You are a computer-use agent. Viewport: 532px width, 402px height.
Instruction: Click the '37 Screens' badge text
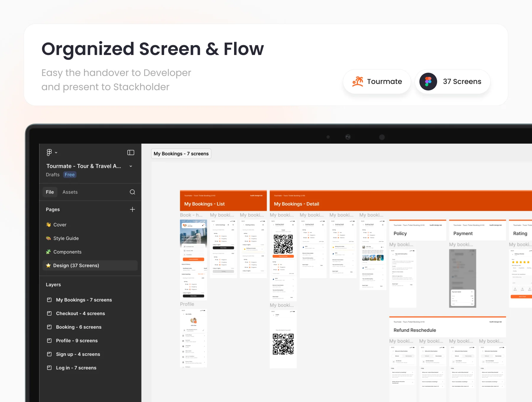462,82
